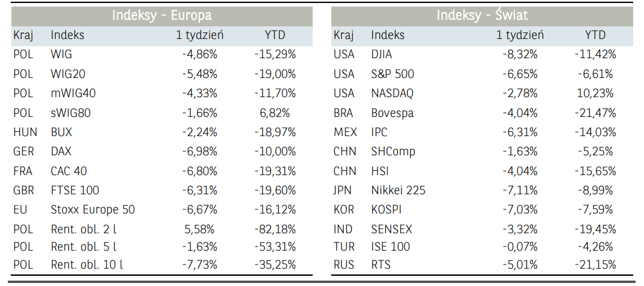The width and height of the screenshot is (644, 286).
Task: Click the DJIA weekly change -8,32%
Action: click(x=520, y=55)
